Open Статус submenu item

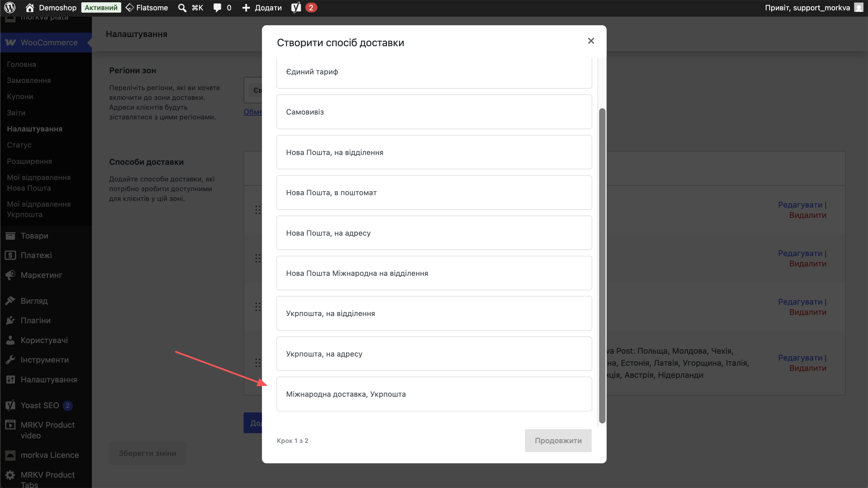tap(19, 145)
